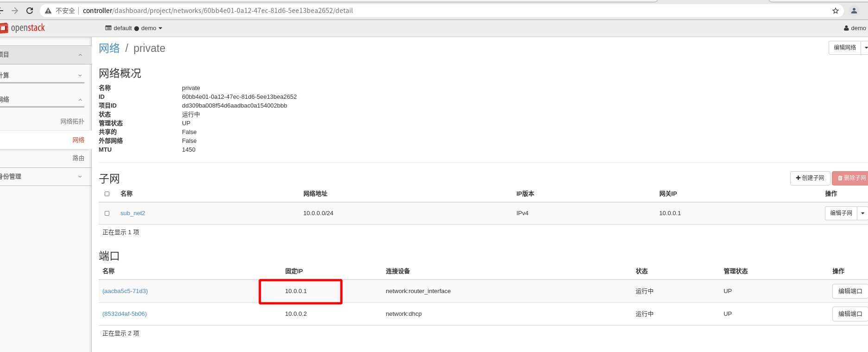Click the 编辑子网 button

click(x=841, y=213)
